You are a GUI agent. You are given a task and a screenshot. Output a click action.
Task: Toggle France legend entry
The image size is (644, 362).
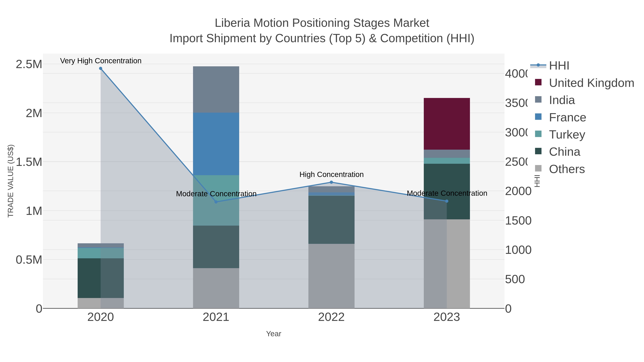(x=560, y=117)
